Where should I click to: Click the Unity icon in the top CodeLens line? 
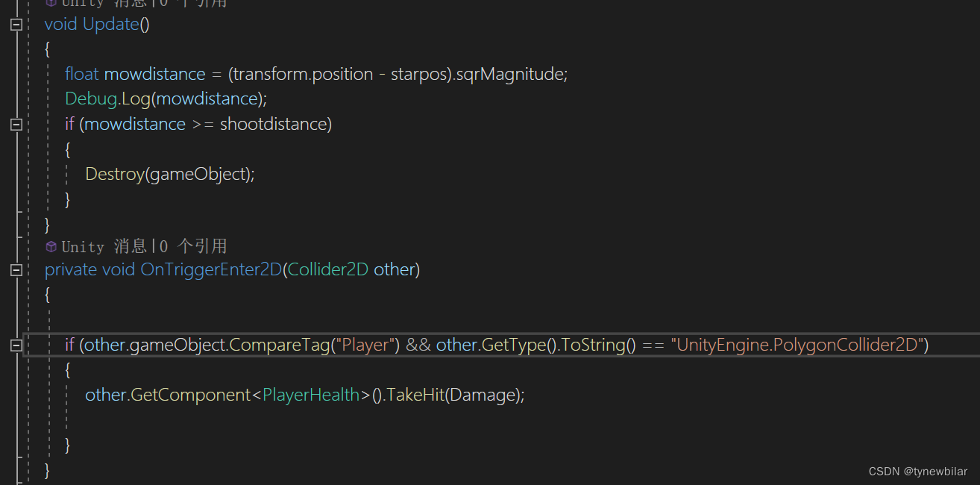tap(50, 2)
